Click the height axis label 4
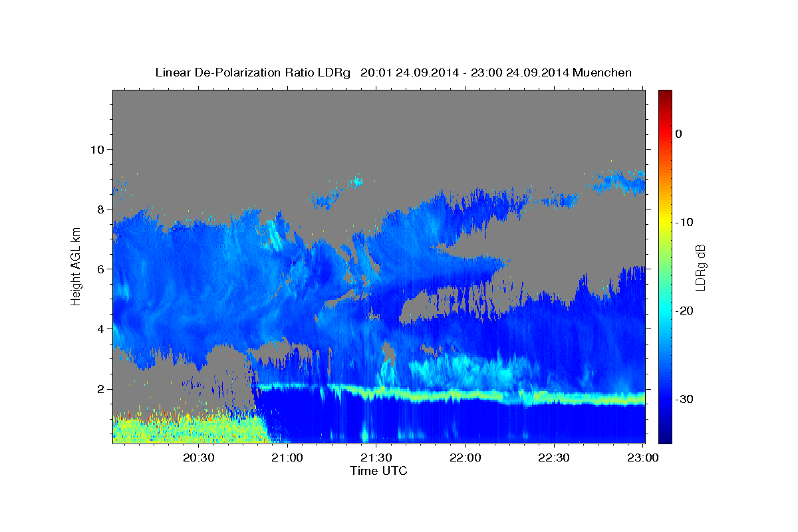798x532 pixels. point(102,329)
